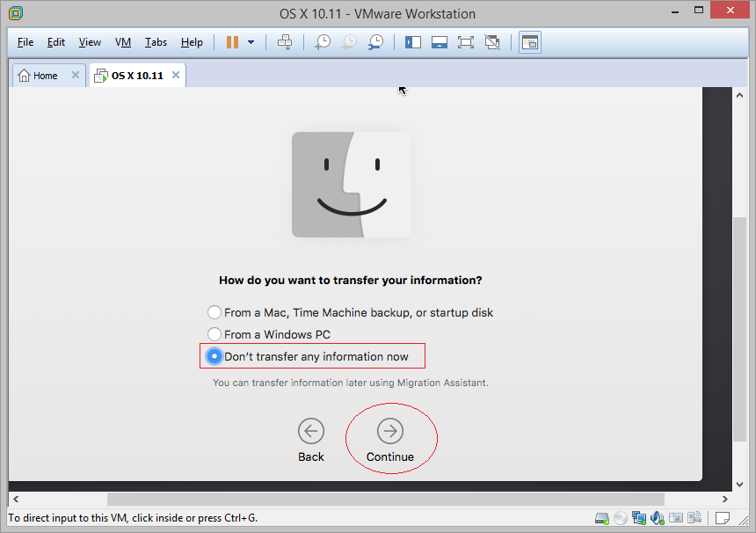The image size is (756, 533).
Task: Click the heading 'How do you want to transfer your information?'
Action: point(351,281)
